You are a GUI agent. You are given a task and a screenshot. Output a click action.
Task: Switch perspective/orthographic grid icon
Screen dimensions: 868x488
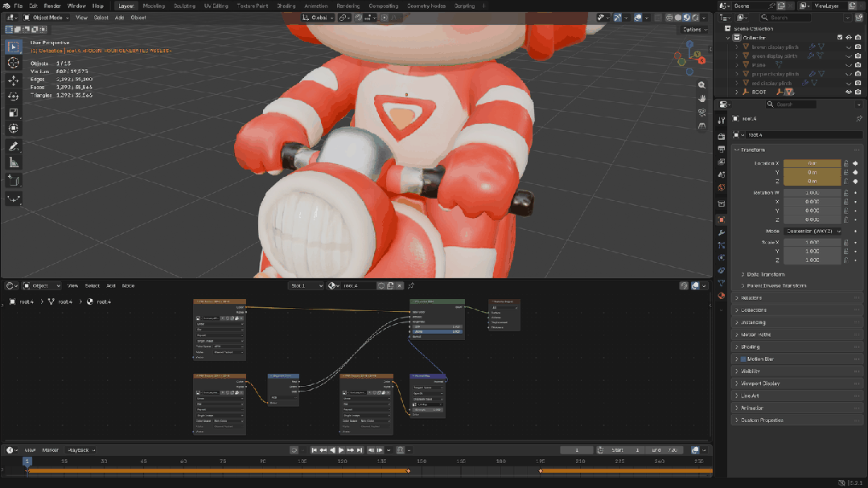[702, 126]
